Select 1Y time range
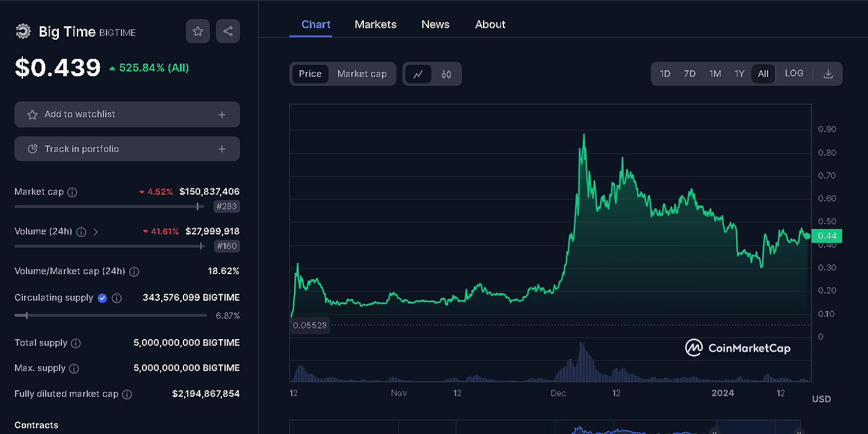The height and width of the screenshot is (434, 868). 739,74
